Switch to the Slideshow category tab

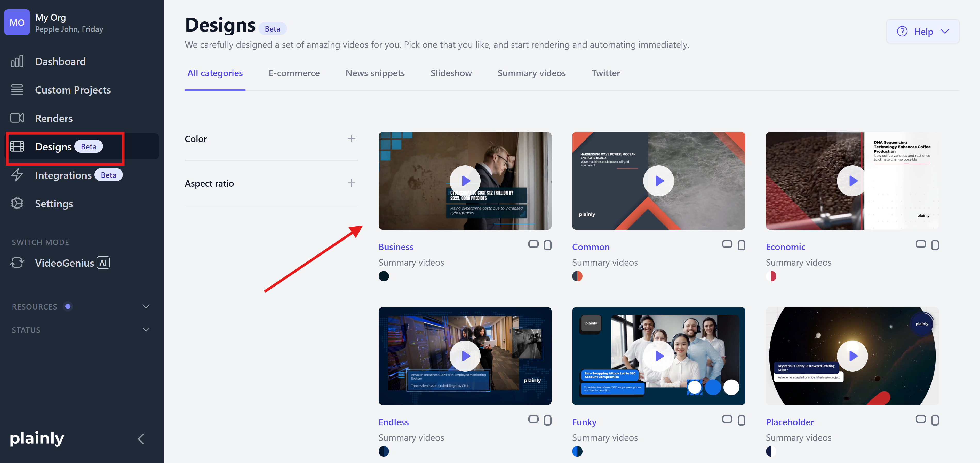451,73
